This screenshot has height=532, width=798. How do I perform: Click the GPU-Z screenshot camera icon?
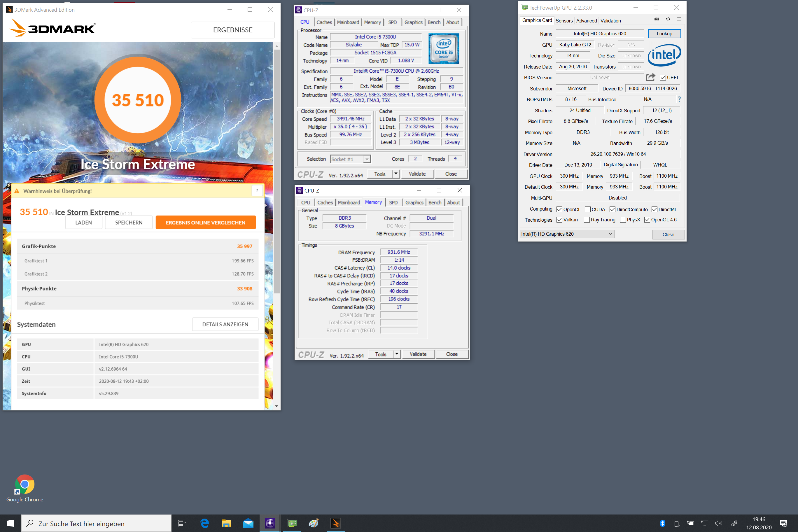[x=657, y=19]
